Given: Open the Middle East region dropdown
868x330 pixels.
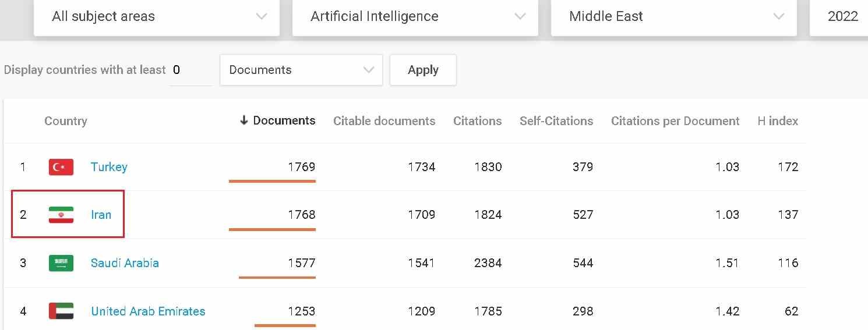Looking at the screenshot, I should pyautogui.click(x=674, y=16).
